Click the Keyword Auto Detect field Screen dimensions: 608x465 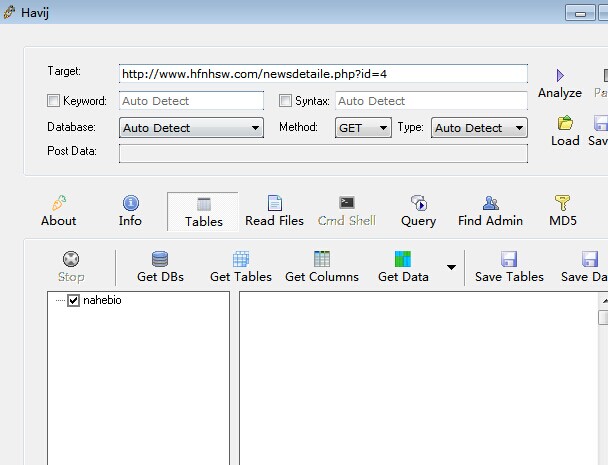pos(191,101)
